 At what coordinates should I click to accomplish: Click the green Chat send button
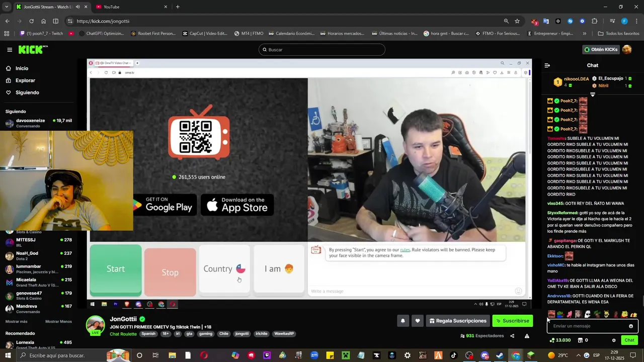tap(629, 340)
